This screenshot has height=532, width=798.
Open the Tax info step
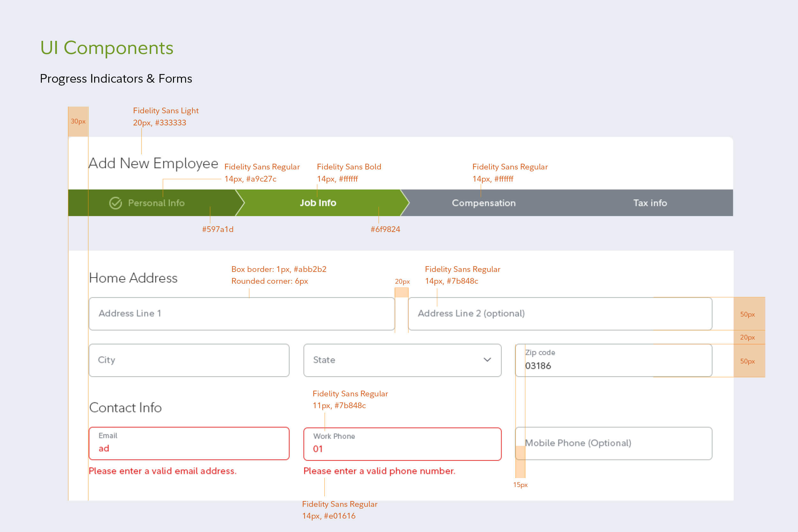click(650, 203)
